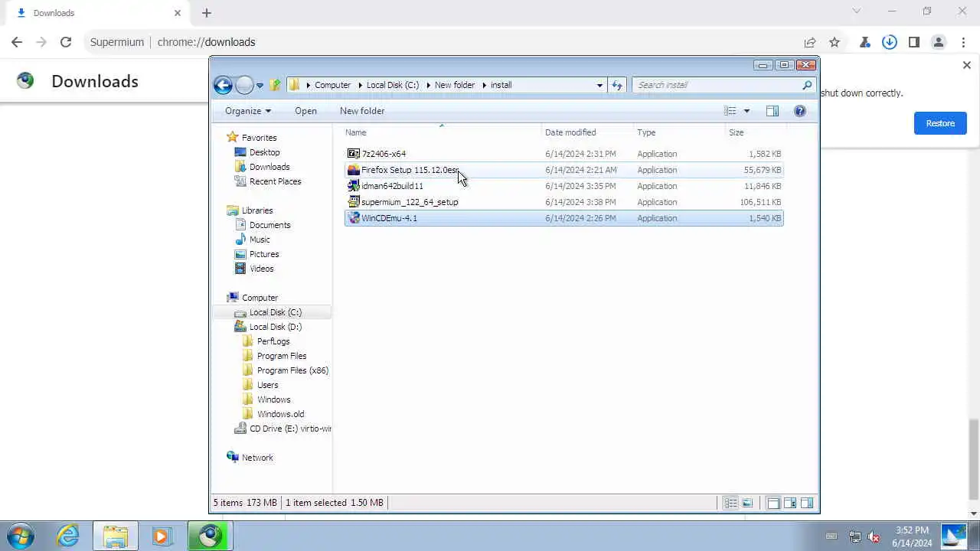Open the browser profile avatar icon
The image size is (980, 551).
point(939,42)
